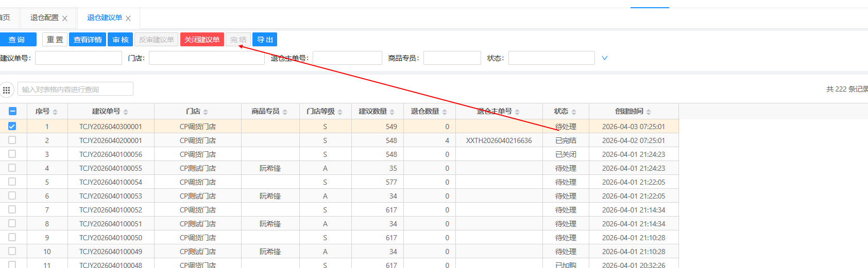Expand more filters with blue chevron
Image resolution: width=868 pixels, height=268 pixels.
click(x=605, y=58)
